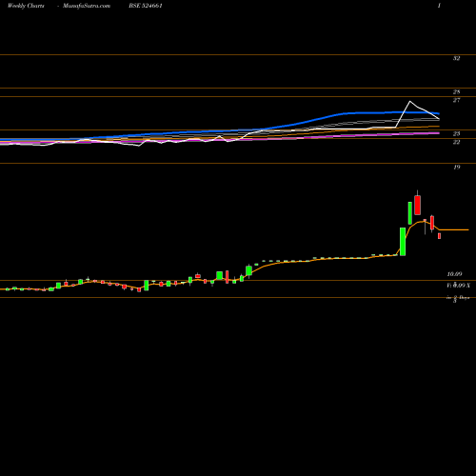Click the large red candle at the peak
476x476 pixels.
tap(417, 205)
